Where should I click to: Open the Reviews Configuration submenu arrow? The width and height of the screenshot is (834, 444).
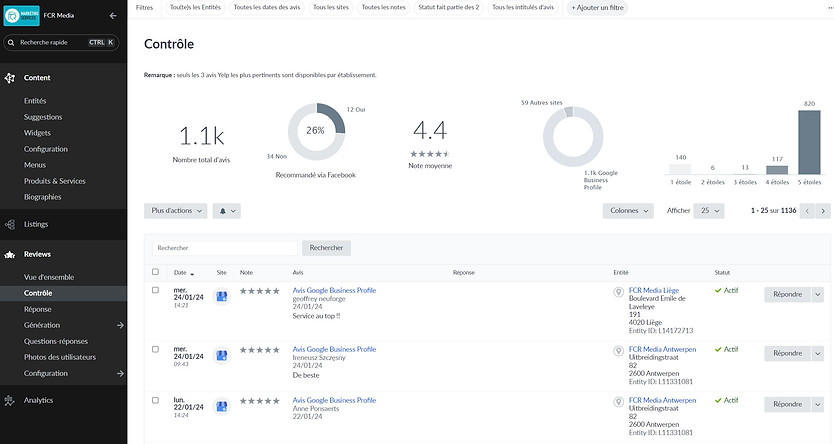(x=120, y=374)
